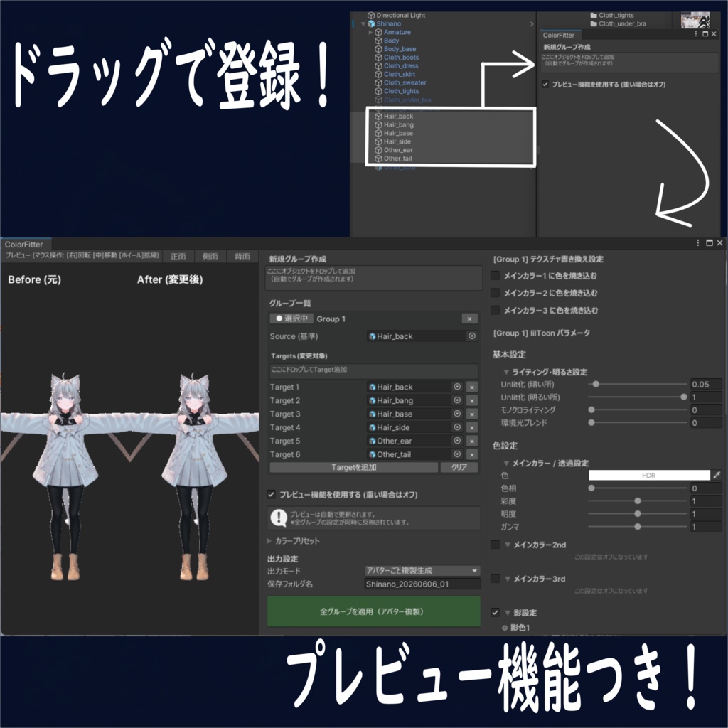
Task: Collapse メインカラー3rd foldout arrow
Action: click(x=508, y=579)
